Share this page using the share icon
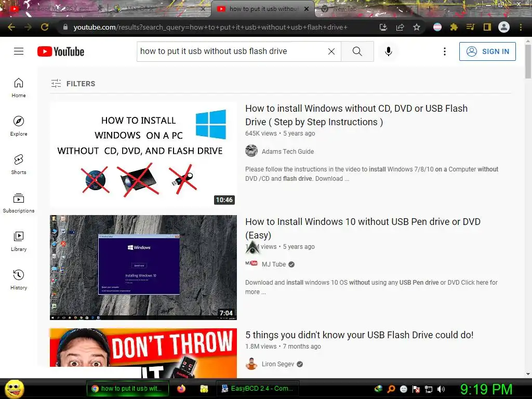 [400, 27]
